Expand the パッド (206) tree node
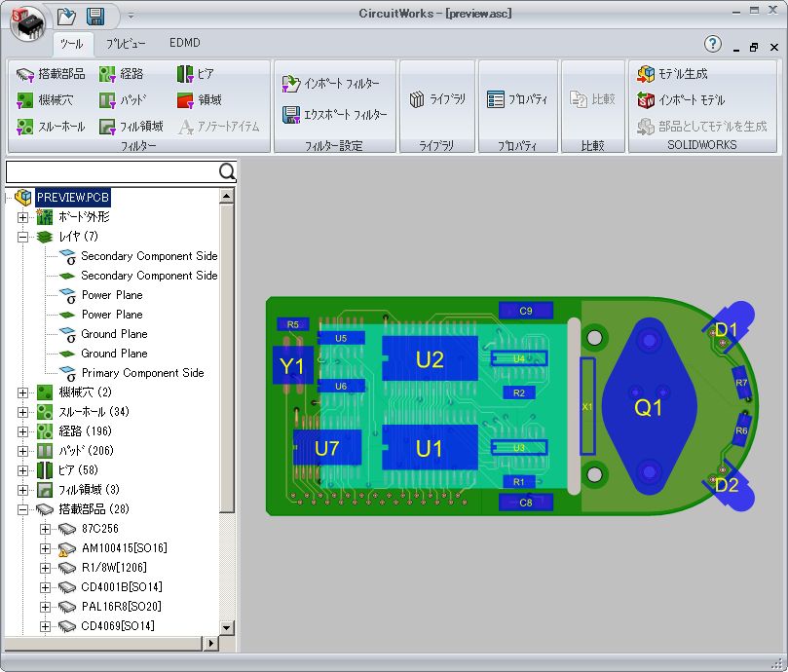This screenshot has width=788, height=672. 22,451
